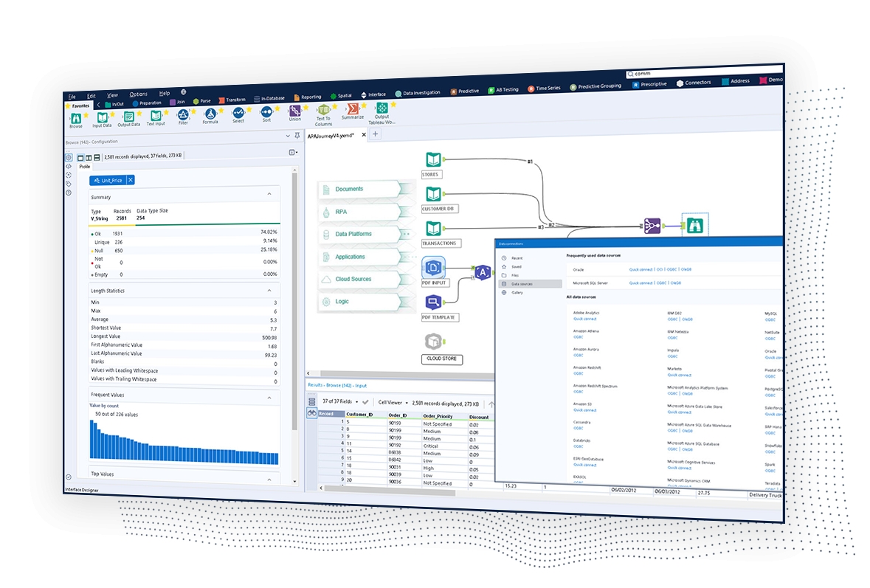Open the File menu
870x588 pixels.
click(x=72, y=97)
